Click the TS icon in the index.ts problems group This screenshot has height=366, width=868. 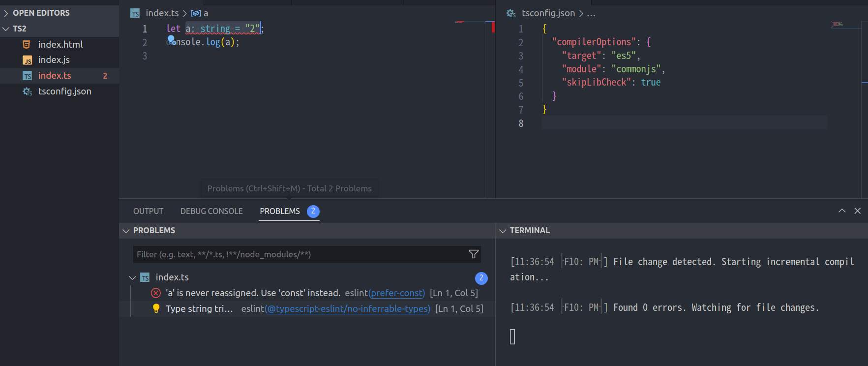pyautogui.click(x=145, y=277)
